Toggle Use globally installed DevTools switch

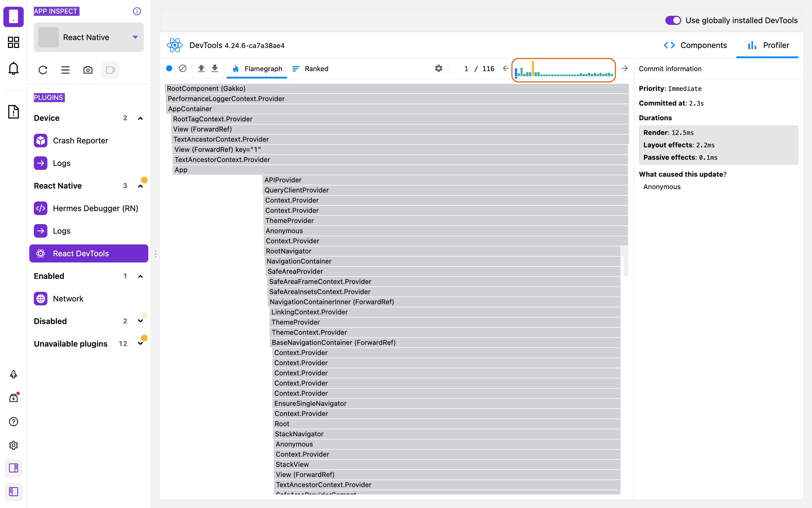tap(673, 21)
